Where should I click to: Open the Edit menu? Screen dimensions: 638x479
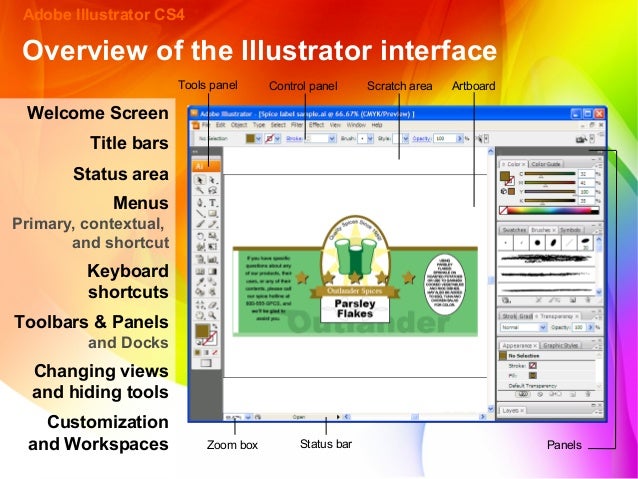tap(220, 125)
